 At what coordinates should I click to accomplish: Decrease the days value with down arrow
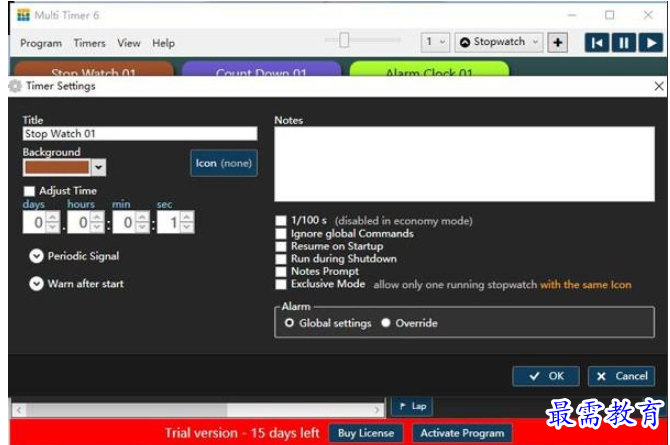pos(53,227)
